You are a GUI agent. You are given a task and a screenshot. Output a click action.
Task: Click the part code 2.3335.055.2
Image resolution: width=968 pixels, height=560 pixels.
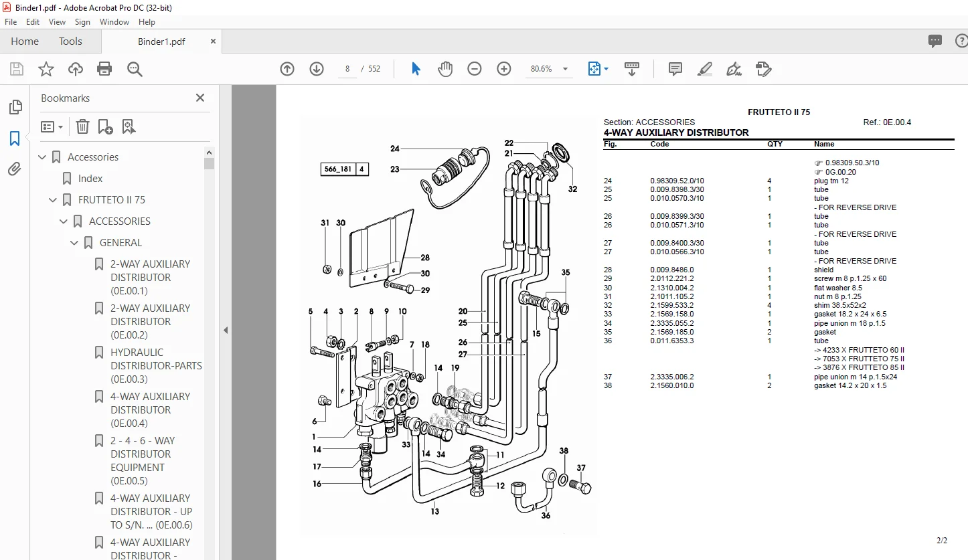pyautogui.click(x=672, y=323)
